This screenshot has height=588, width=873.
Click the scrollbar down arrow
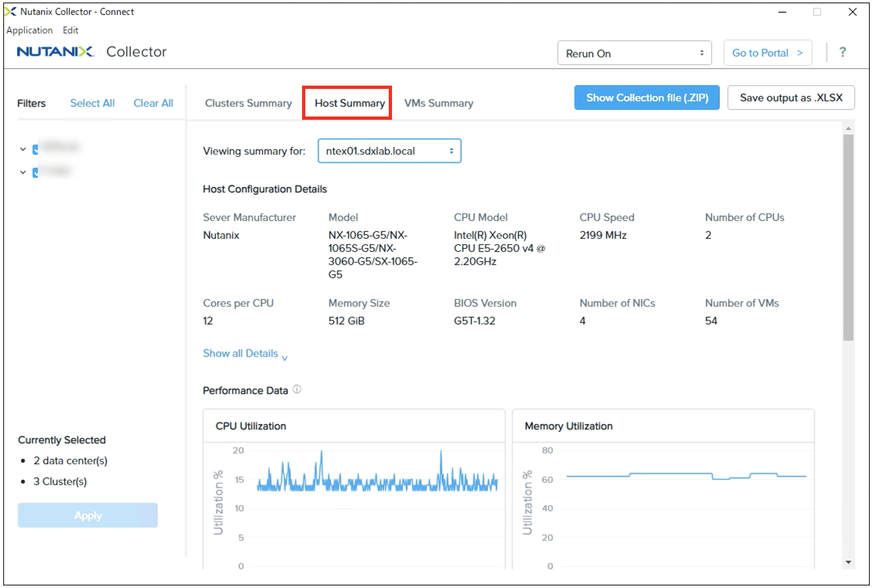click(848, 562)
